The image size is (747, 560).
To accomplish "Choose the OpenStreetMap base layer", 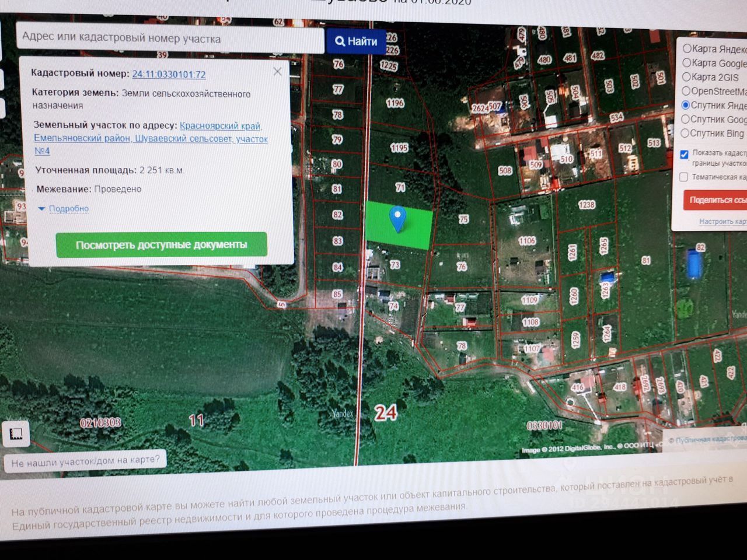I will point(686,91).
